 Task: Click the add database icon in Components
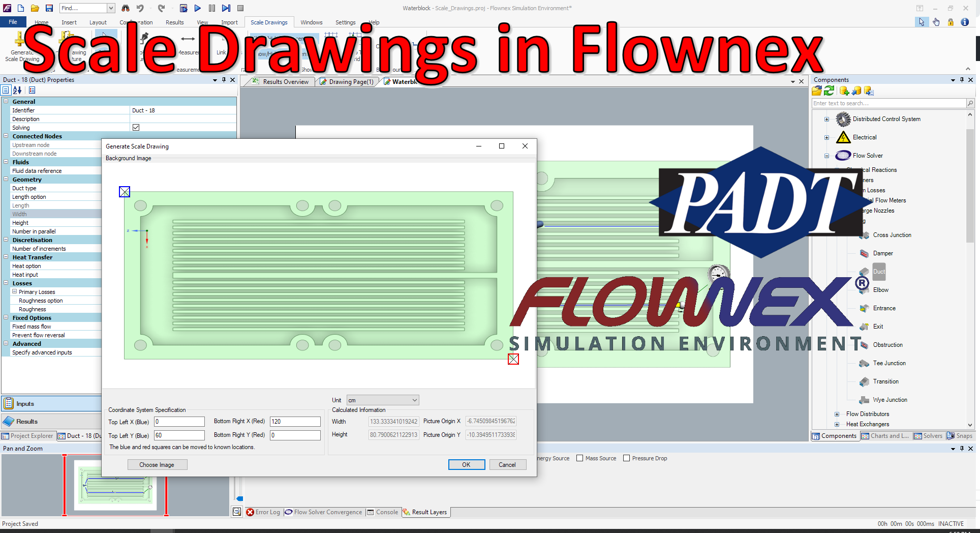tap(844, 91)
